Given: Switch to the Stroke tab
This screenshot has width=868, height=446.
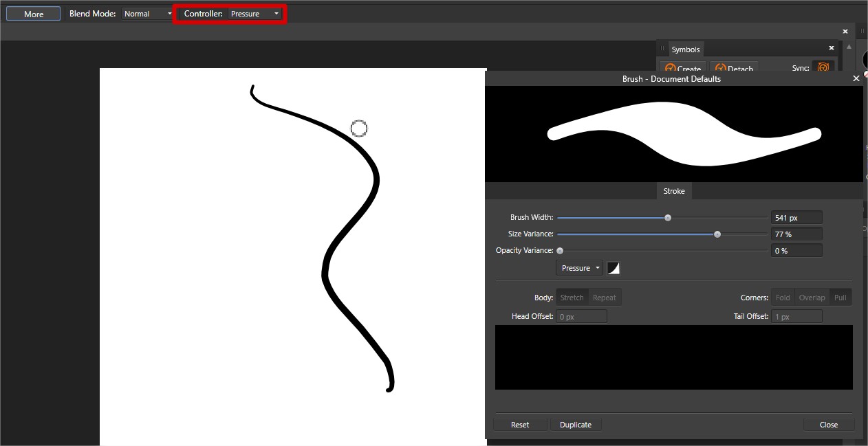Looking at the screenshot, I should click(673, 191).
